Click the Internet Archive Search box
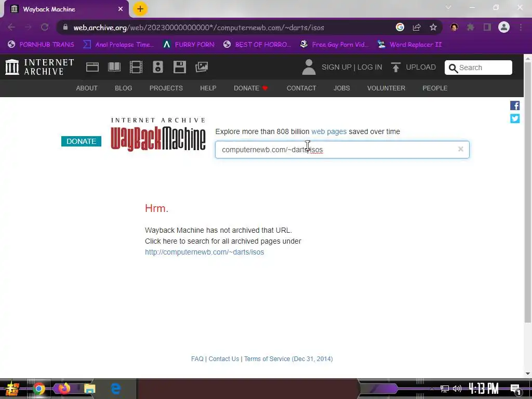Image resolution: width=532 pixels, height=399 pixels. [x=478, y=68]
